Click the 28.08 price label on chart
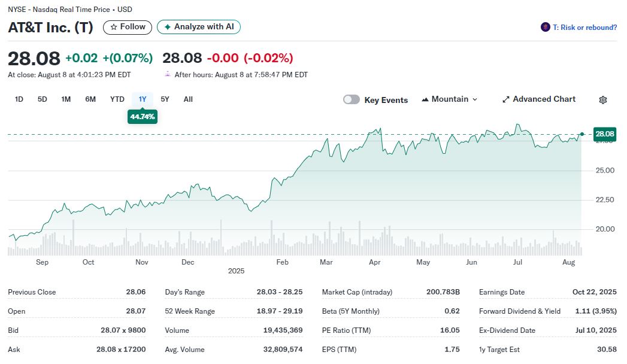Viewport: 627px width, 364px height. [x=605, y=134]
